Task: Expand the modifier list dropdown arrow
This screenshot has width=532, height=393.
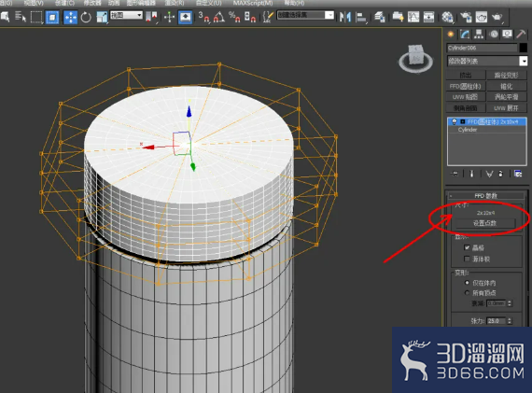Action: click(x=524, y=61)
